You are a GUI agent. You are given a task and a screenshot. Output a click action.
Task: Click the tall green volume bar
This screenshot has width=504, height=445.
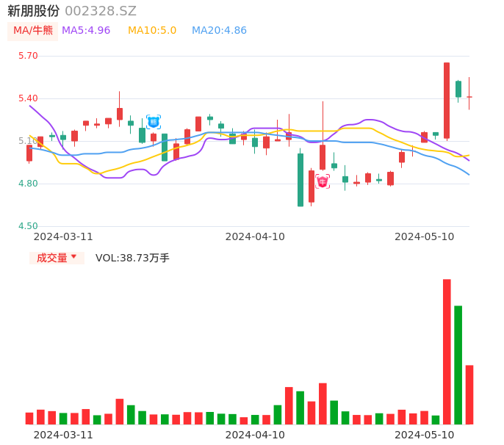[x=458, y=364]
